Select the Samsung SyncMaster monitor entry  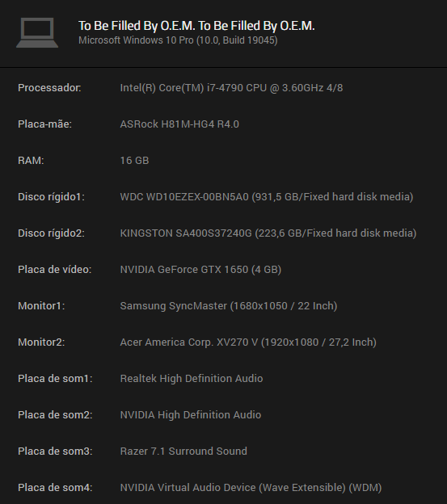[229, 305]
